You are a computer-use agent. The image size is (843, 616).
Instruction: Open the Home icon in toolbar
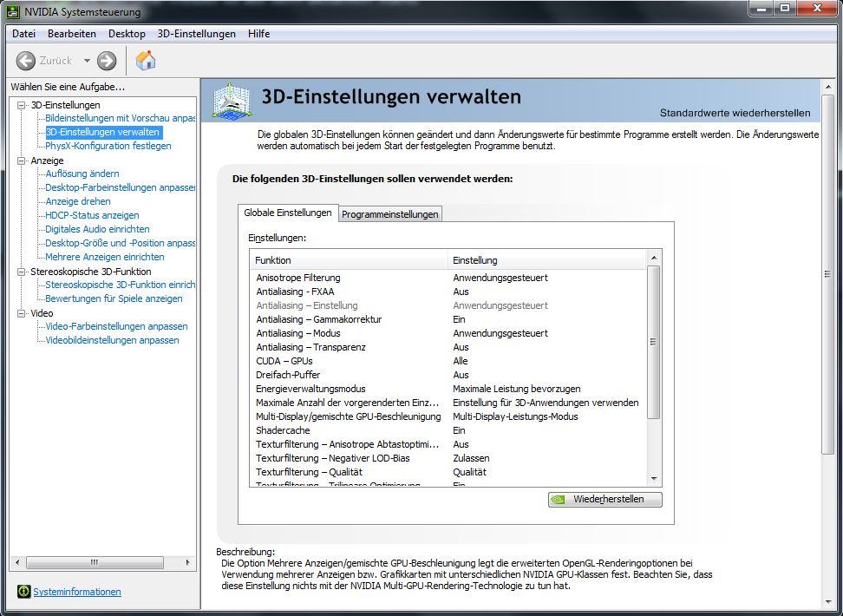pyautogui.click(x=145, y=60)
